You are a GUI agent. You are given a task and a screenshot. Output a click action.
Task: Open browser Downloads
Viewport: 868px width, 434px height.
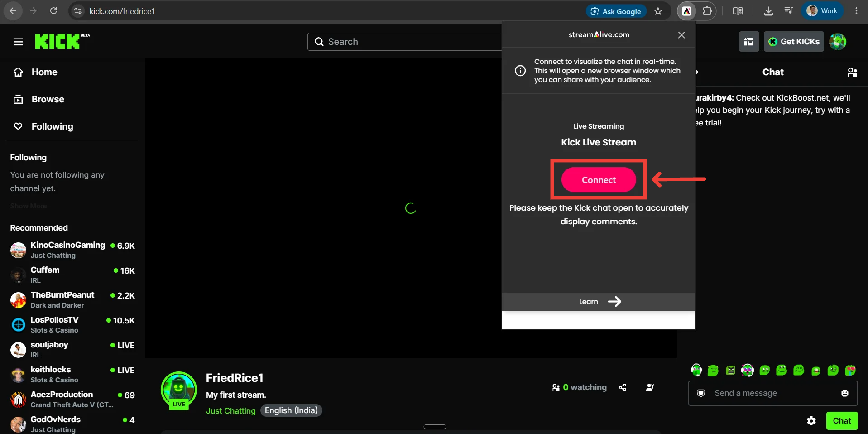pos(768,11)
